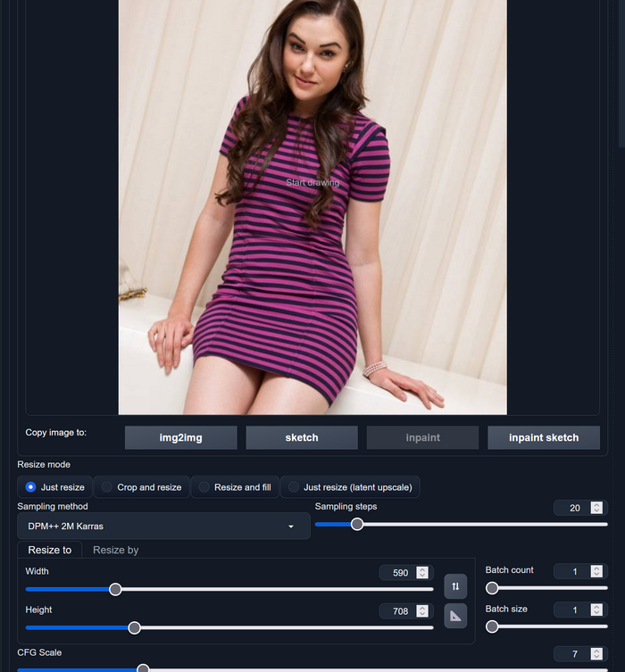Click the Width slider handle
The height and width of the screenshot is (672, 625).
pos(115,589)
